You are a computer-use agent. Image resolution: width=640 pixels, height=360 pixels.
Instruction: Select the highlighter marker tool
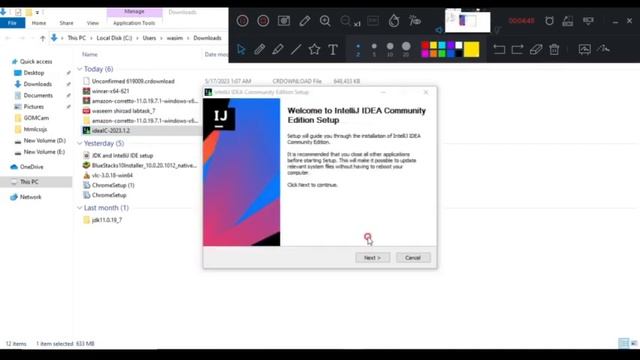[278, 49]
